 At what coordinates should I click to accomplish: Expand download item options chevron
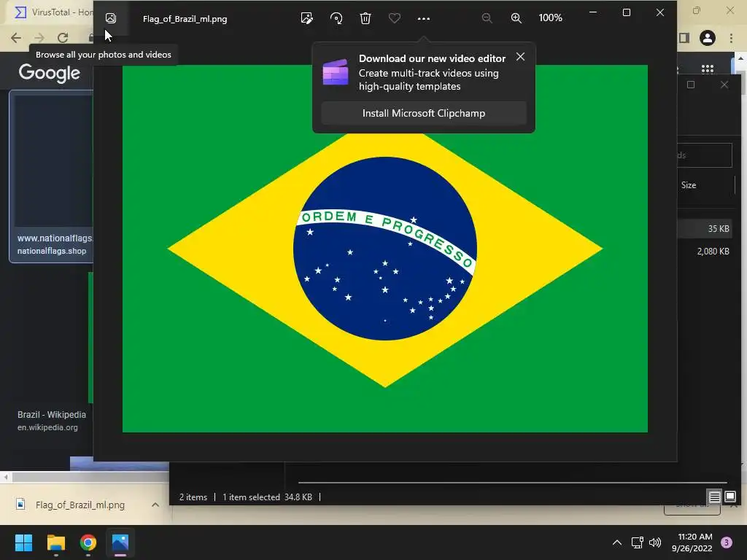coord(155,505)
